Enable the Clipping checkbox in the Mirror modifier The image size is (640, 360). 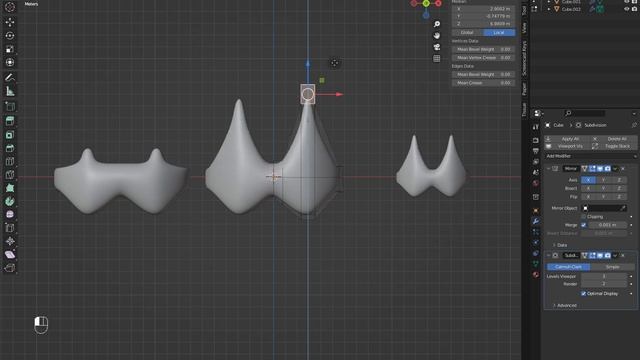pos(584,217)
